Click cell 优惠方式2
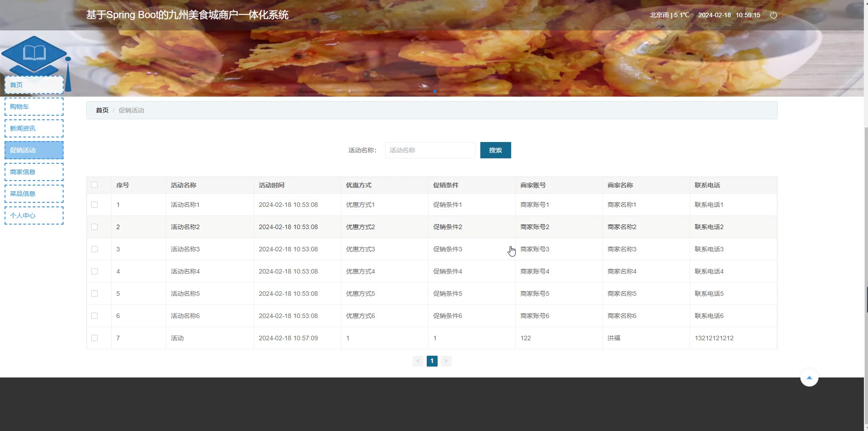868x431 pixels. [x=360, y=227]
